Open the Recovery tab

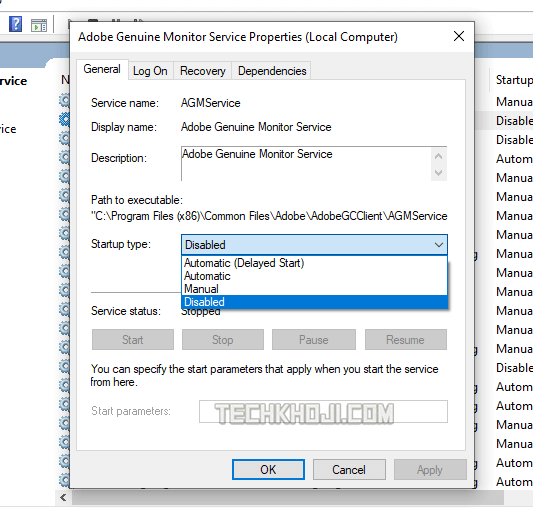pos(203,71)
